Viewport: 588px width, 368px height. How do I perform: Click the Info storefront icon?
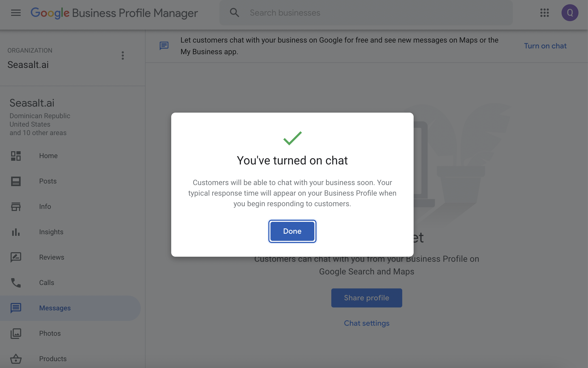coord(16,206)
